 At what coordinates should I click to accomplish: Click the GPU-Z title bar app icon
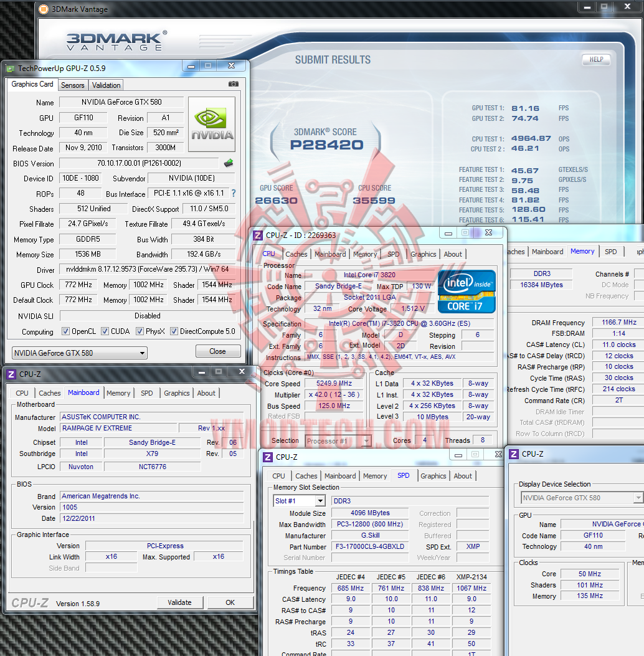[x=10, y=69]
